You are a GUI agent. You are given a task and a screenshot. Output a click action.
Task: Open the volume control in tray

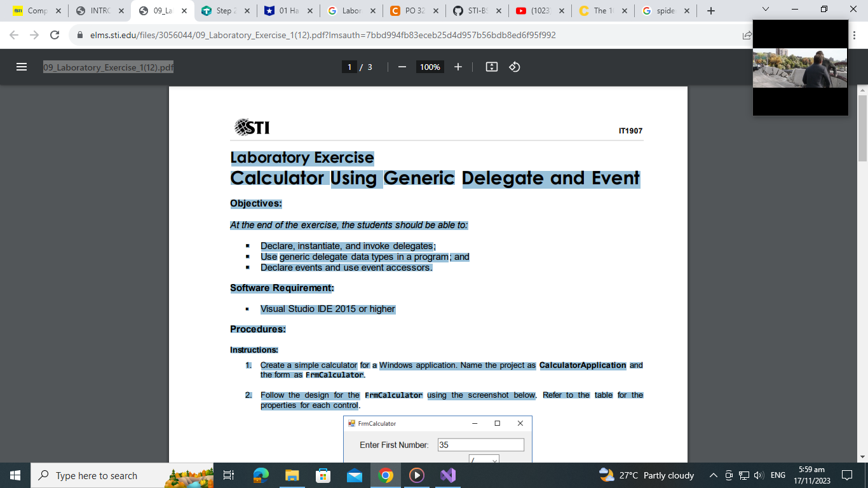click(x=758, y=475)
